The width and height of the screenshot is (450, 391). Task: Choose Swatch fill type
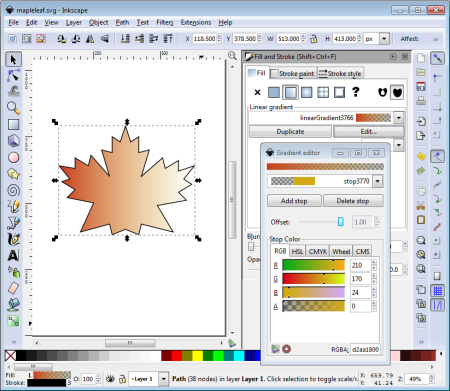(x=339, y=92)
